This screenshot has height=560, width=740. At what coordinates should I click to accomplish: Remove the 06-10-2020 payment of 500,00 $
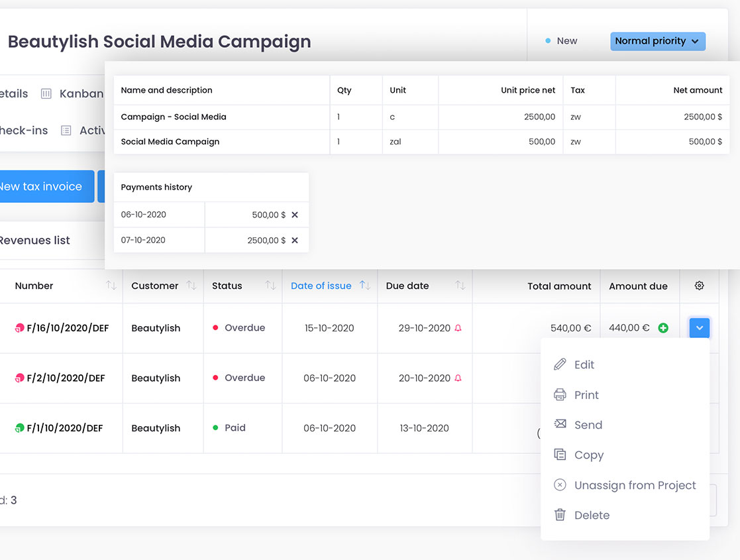(295, 215)
